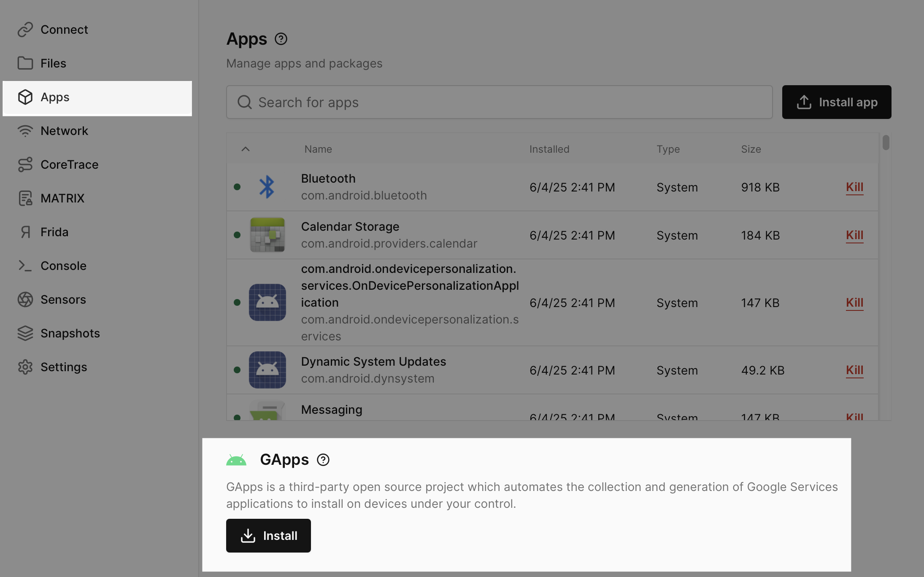Click the Console prompt icon in the sidebar
This screenshot has height=577, width=924.
pyautogui.click(x=25, y=266)
